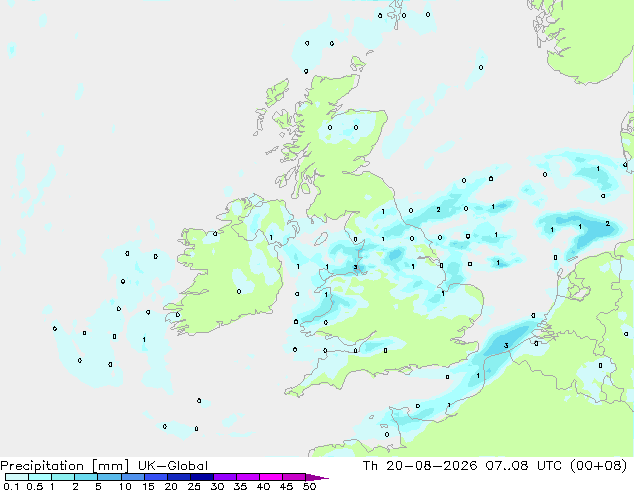Click the 5–10 mm legend color block
Viewport: 634px width, 490px height.
109,477
